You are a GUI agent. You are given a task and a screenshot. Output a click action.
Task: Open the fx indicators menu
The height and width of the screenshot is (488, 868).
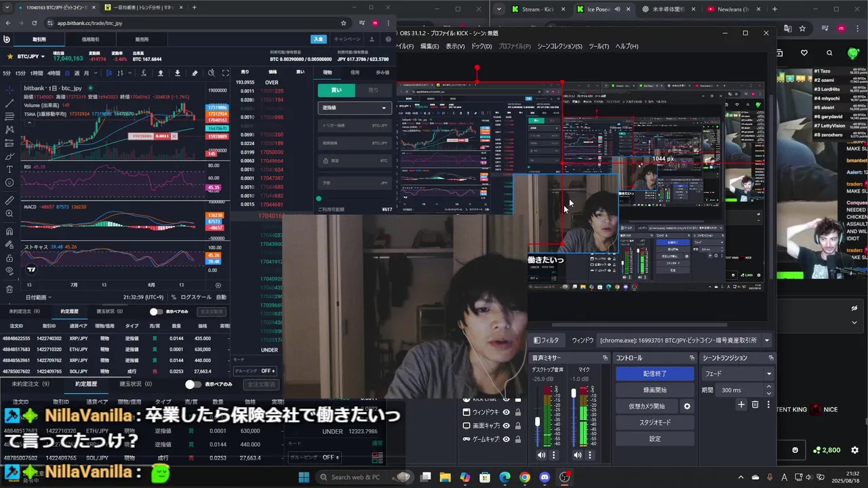[144, 73]
